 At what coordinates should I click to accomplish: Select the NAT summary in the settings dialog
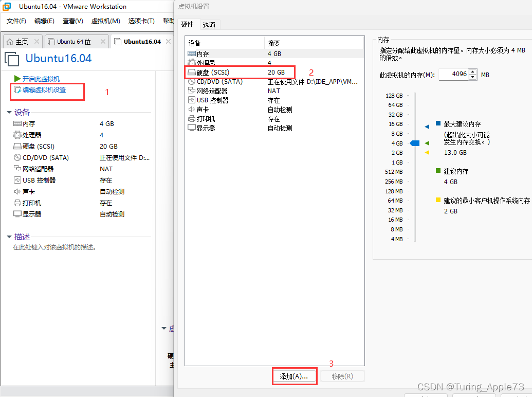point(274,91)
